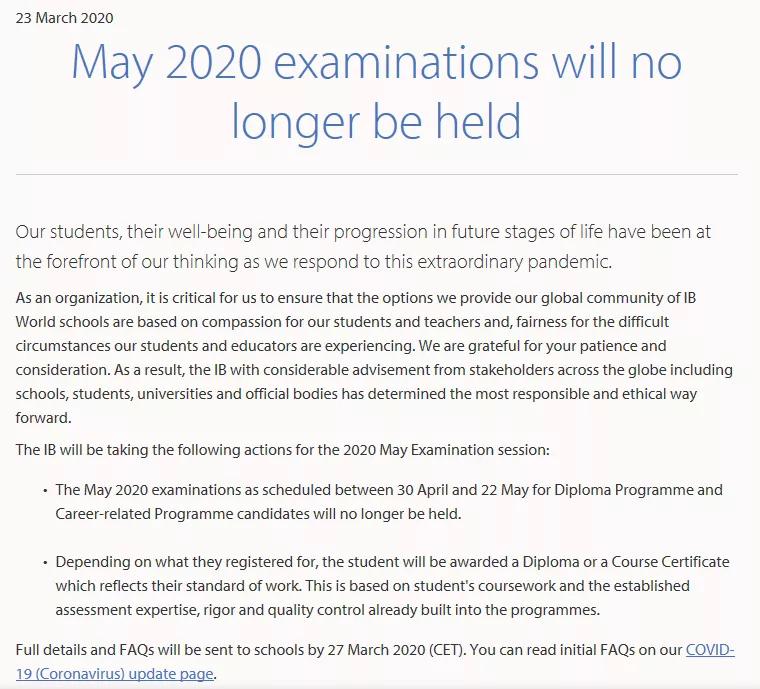Click the 'longer be held' headline line
Viewport: 760px width, 689px height.
point(377,121)
